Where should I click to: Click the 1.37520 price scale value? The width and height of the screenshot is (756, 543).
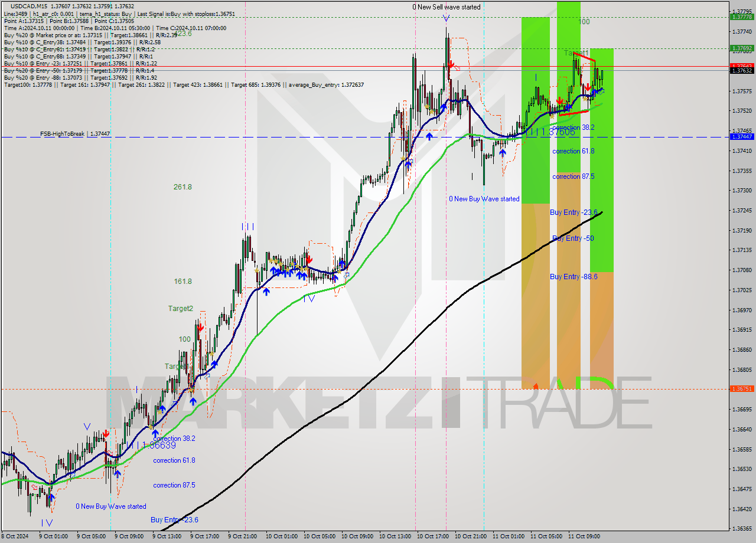pyautogui.click(x=742, y=110)
